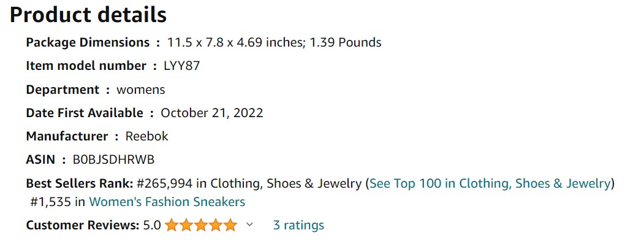Viewport: 644px width, 249px height.
Task: Expand the rating breakdown chevron beside the stars
Action: pos(249,225)
